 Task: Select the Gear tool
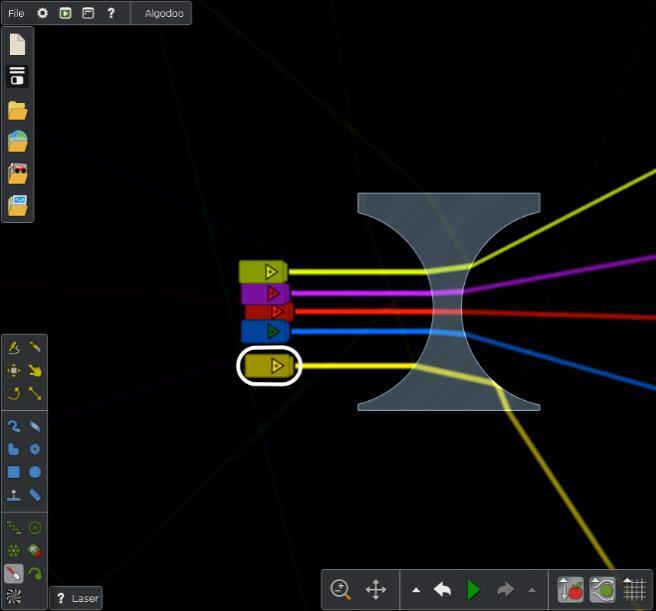(x=35, y=449)
